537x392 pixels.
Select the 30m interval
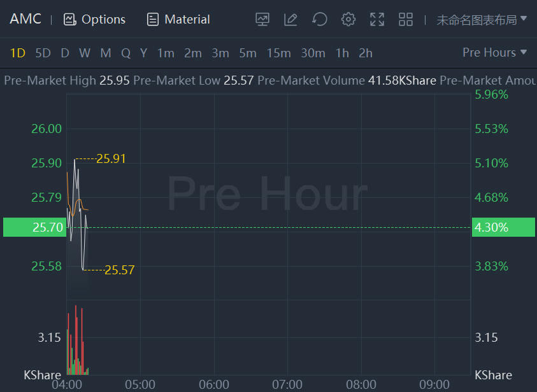[x=313, y=53]
